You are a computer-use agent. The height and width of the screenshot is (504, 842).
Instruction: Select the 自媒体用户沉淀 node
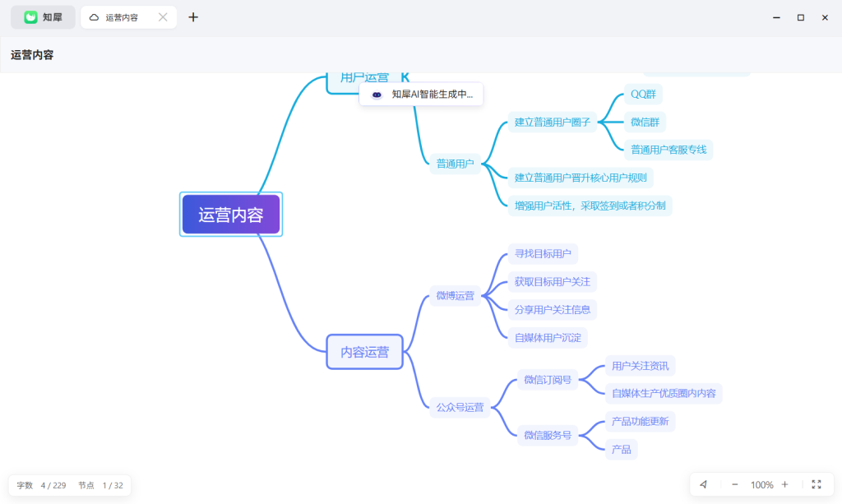pyautogui.click(x=548, y=338)
